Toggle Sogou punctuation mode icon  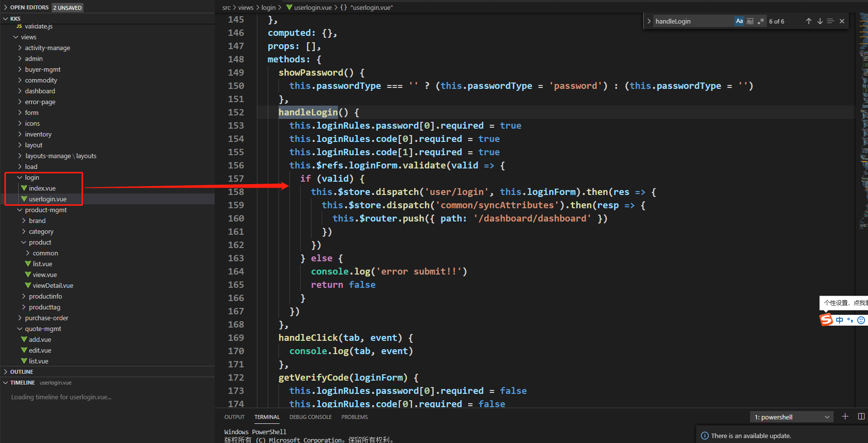tap(850, 320)
